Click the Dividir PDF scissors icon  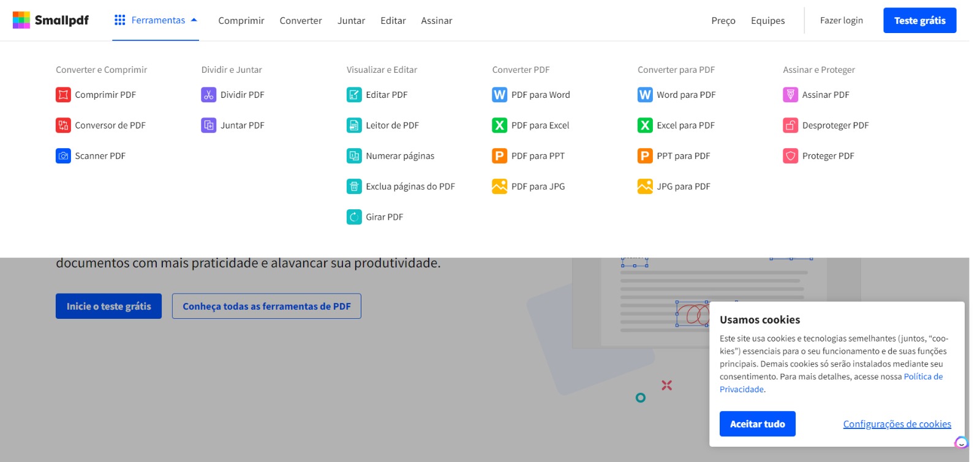click(209, 95)
